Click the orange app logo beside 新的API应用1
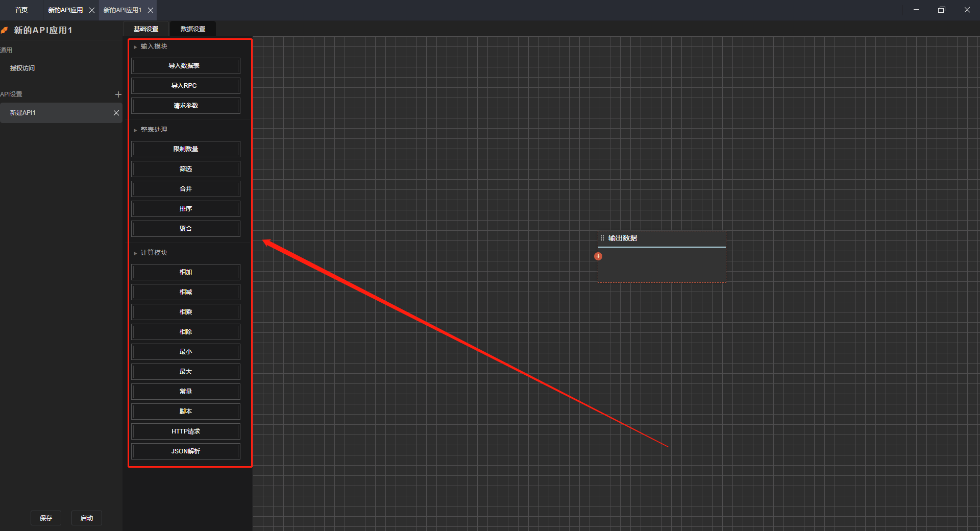 4,31
